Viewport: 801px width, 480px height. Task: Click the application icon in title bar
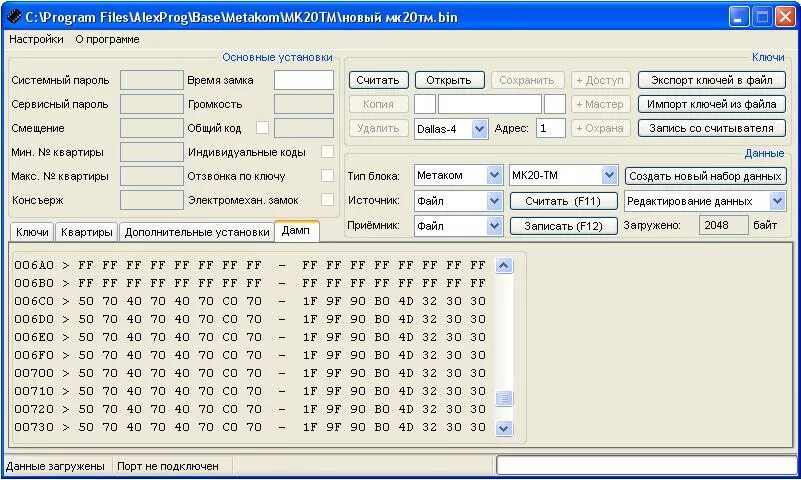(14, 17)
